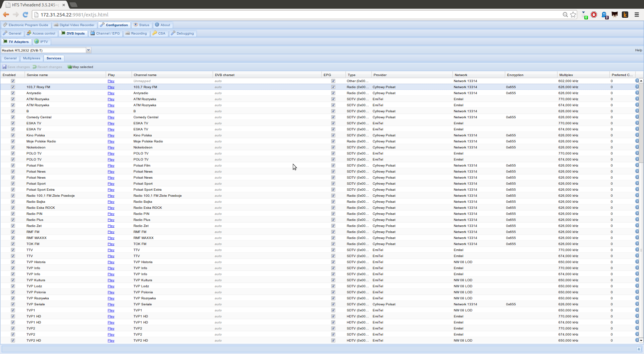644x354 pixels.
Task: Go back using the browser back arrow
Action: point(6,14)
